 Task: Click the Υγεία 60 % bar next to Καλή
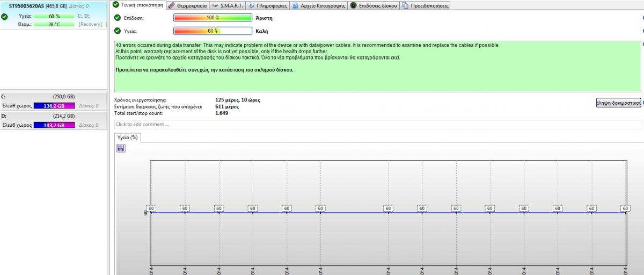[x=213, y=31]
